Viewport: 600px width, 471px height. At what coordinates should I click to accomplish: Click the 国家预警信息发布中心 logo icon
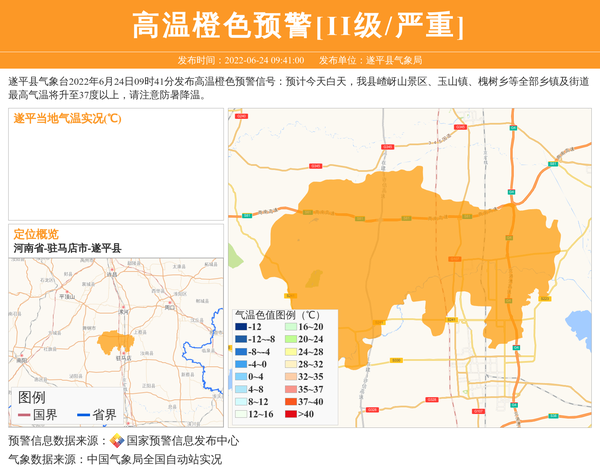click(x=117, y=440)
